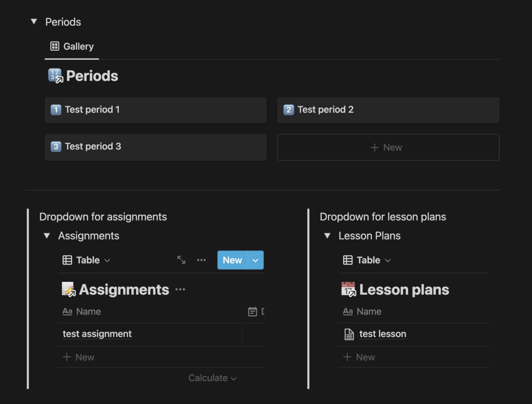Add a new period gallery card
Image resolution: width=532 pixels, height=404 pixels.
(388, 148)
